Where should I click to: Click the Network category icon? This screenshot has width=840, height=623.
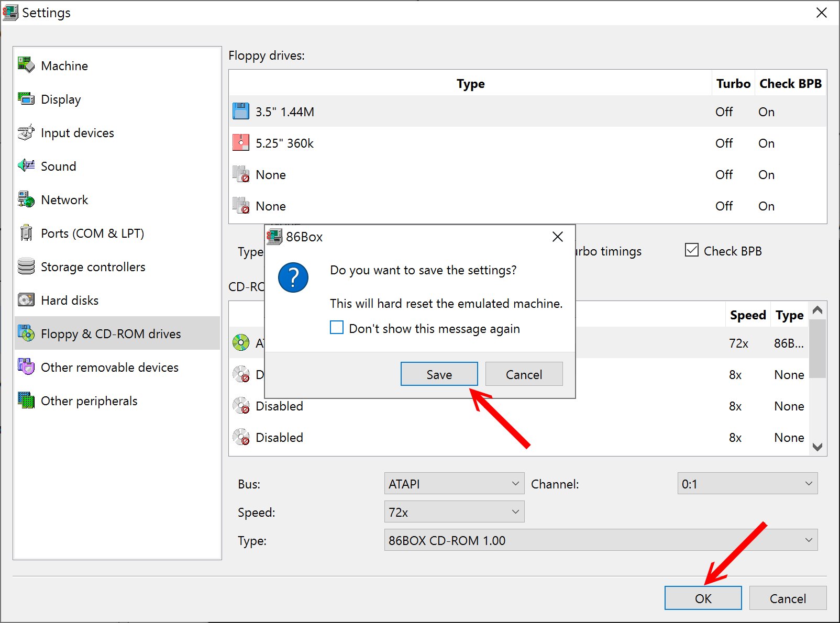point(26,199)
